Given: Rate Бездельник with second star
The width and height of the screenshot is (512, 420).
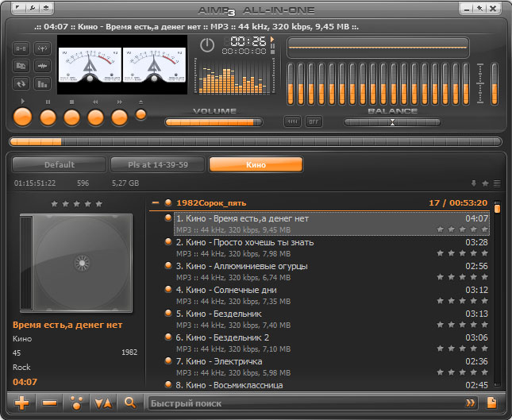Looking at the screenshot, I should pos(451,325).
